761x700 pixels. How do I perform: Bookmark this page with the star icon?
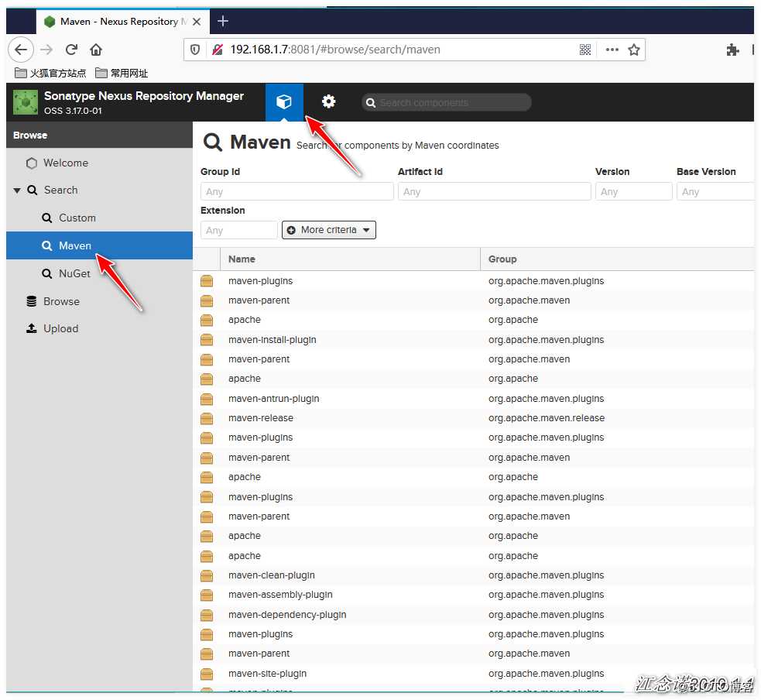coord(634,50)
